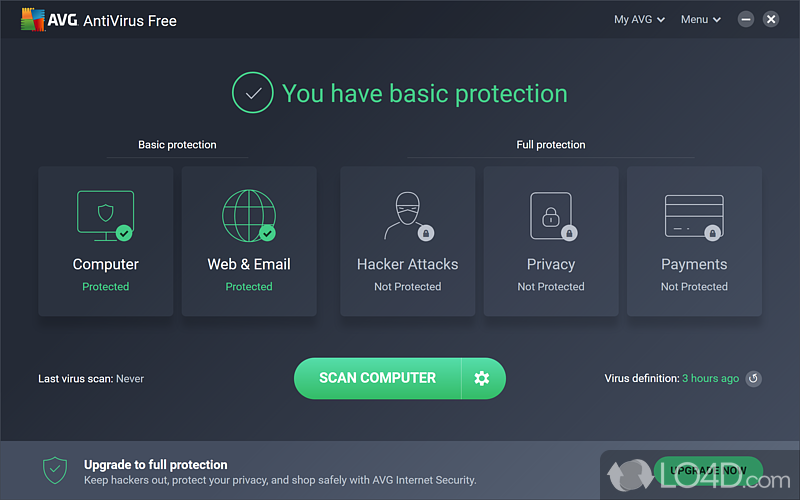The height and width of the screenshot is (500, 800).
Task: Select the 'Payments' tile label
Action: click(694, 264)
